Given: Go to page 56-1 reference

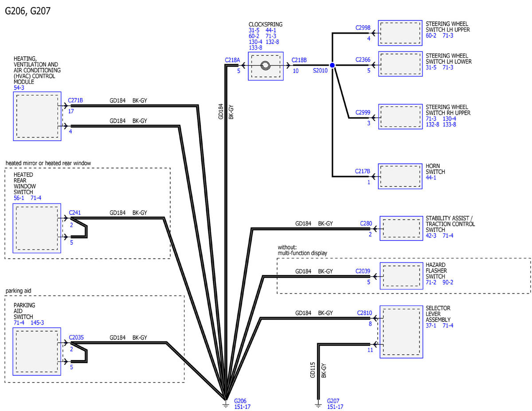Looking at the screenshot, I should tap(20, 198).
